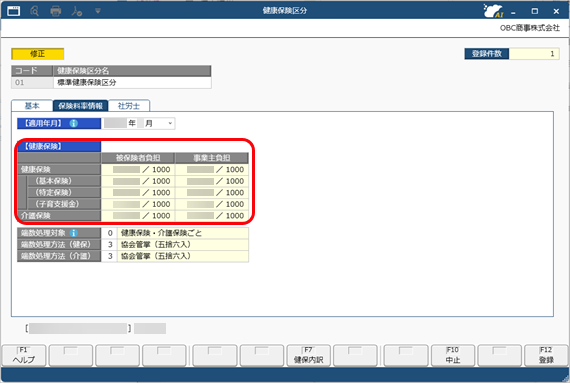This screenshot has width=570, height=384.
Task: Select the 保険料率情報 tab
Action: tap(80, 106)
